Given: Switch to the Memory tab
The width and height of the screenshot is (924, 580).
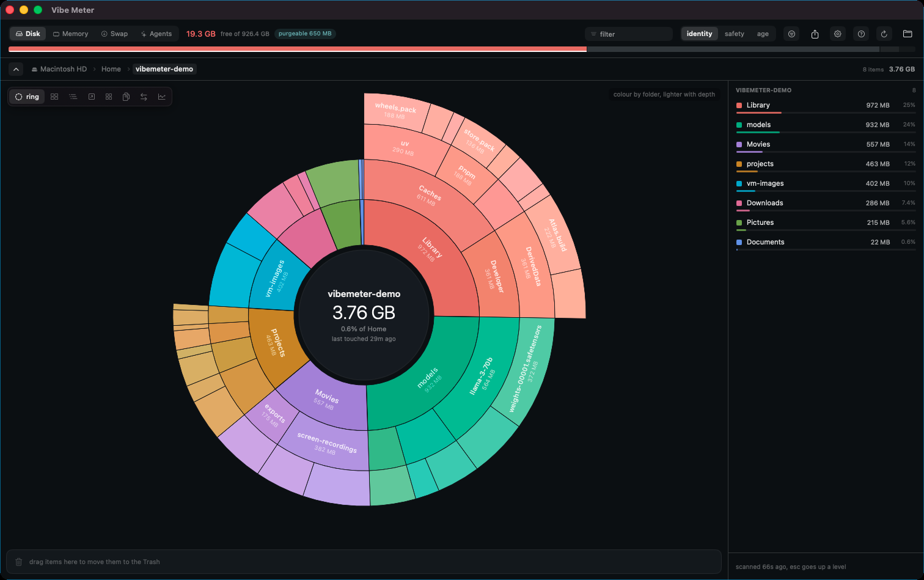Looking at the screenshot, I should pos(70,34).
